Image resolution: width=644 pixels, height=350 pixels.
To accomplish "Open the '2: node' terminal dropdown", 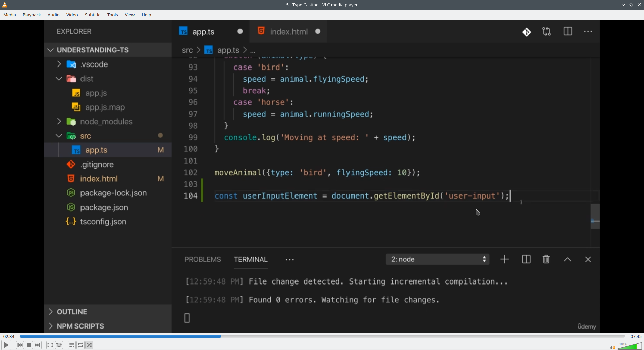I will 437,259.
